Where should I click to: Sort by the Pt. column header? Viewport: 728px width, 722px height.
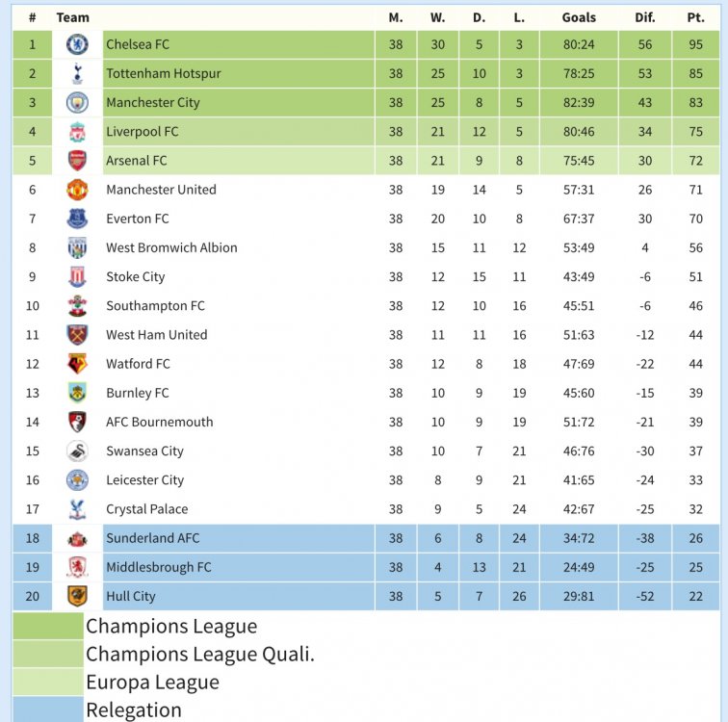pos(695,17)
